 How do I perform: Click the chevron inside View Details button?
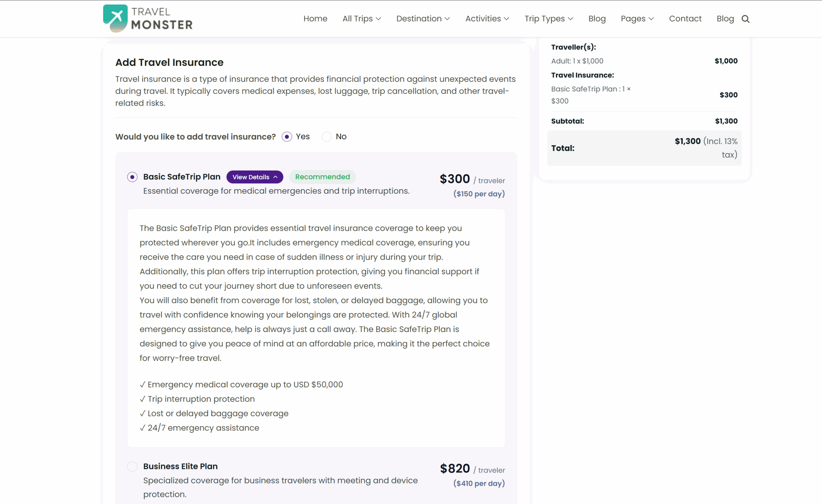275,177
